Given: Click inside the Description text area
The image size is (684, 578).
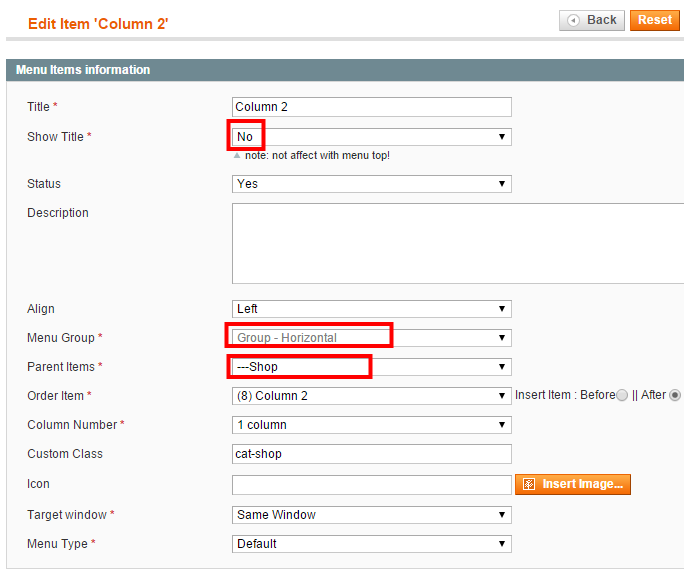Looking at the screenshot, I should pyautogui.click(x=458, y=243).
